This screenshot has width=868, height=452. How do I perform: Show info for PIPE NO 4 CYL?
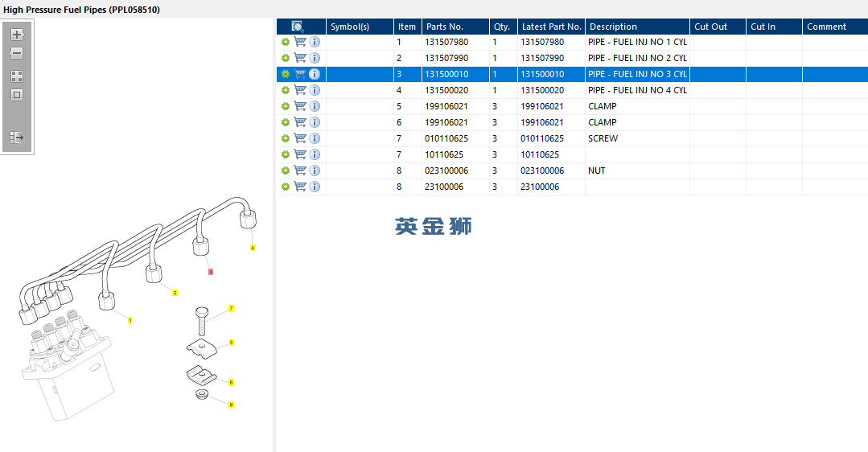click(315, 90)
